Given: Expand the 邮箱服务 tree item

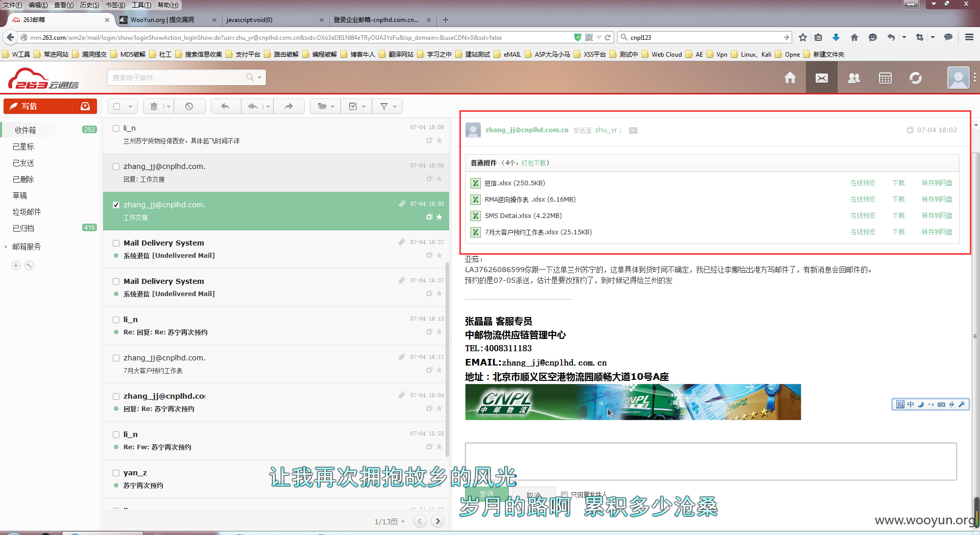Looking at the screenshot, I should 6,247.
